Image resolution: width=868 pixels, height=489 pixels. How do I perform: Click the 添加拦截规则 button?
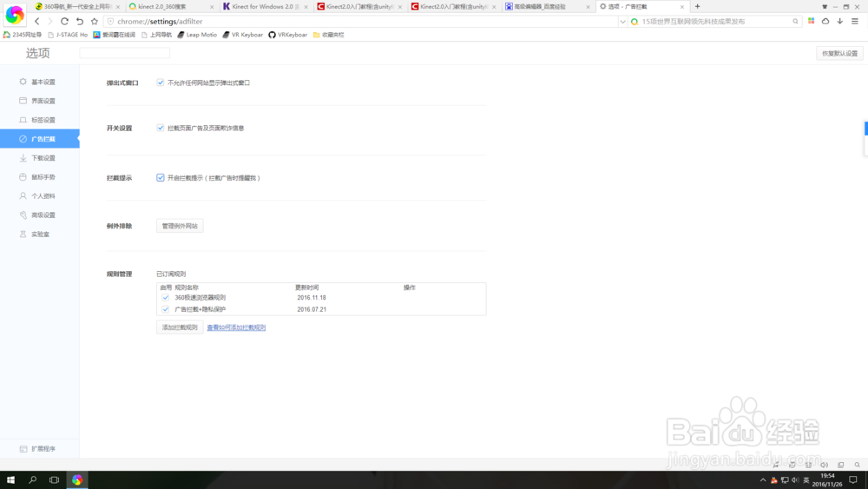180,327
